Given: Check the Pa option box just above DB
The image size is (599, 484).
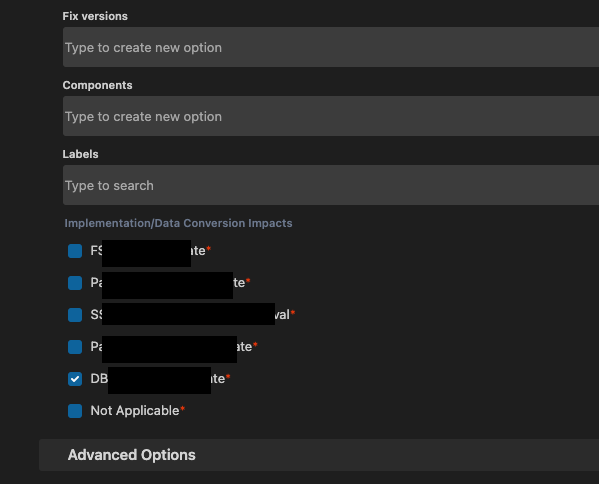Looking at the screenshot, I should pos(75,347).
